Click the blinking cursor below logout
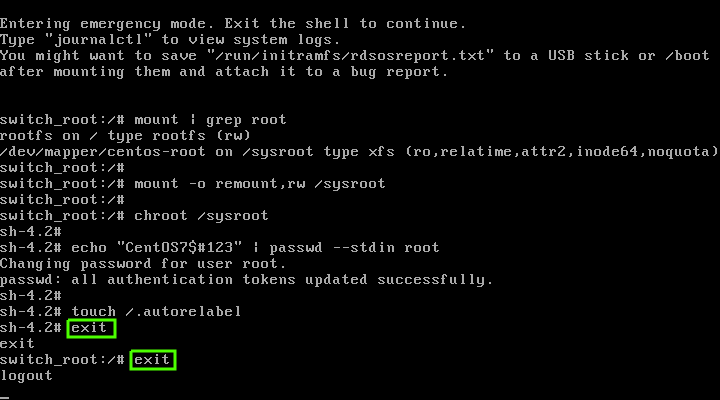 (x=5, y=398)
